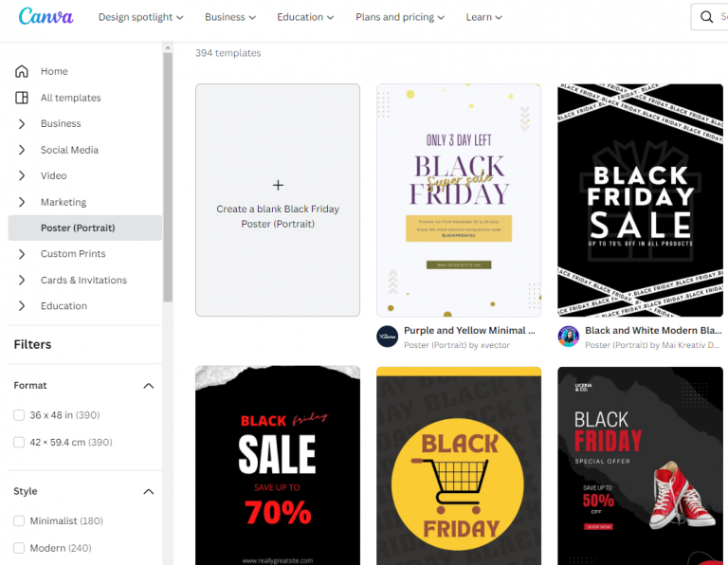Viewport: 728px width, 565px height.
Task: Click the Home house icon in sidebar
Action: pyautogui.click(x=22, y=71)
